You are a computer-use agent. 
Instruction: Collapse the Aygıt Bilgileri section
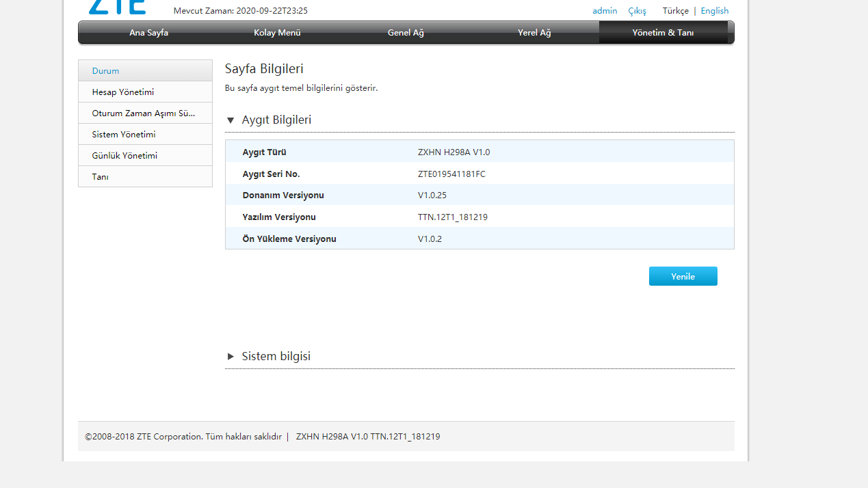[x=231, y=120]
